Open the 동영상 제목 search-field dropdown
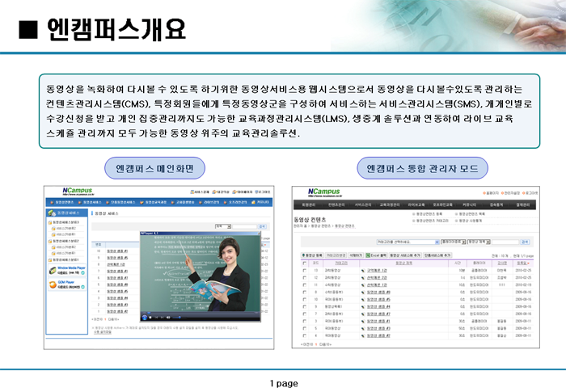Viewport: 566px width, 392px height. pos(479,242)
